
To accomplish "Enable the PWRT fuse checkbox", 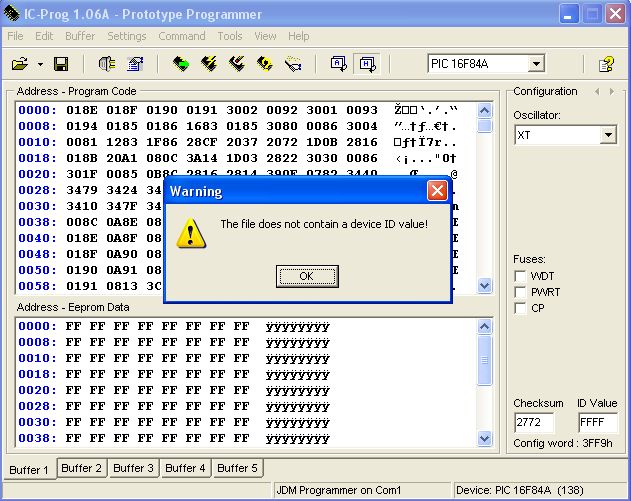I will point(520,292).
